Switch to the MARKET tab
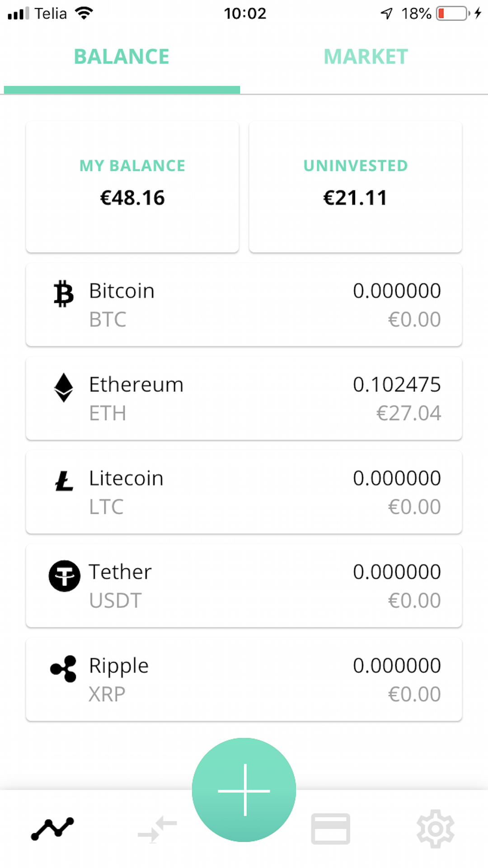488x868 pixels. tap(366, 57)
